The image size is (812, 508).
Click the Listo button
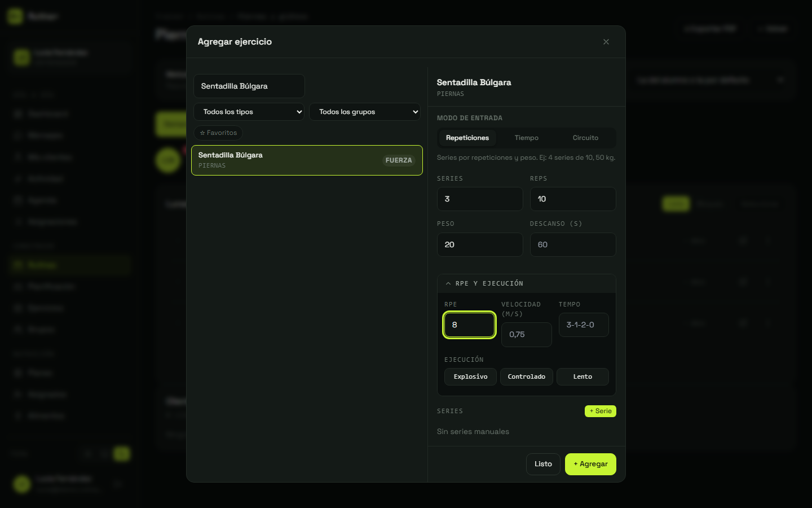click(x=543, y=464)
